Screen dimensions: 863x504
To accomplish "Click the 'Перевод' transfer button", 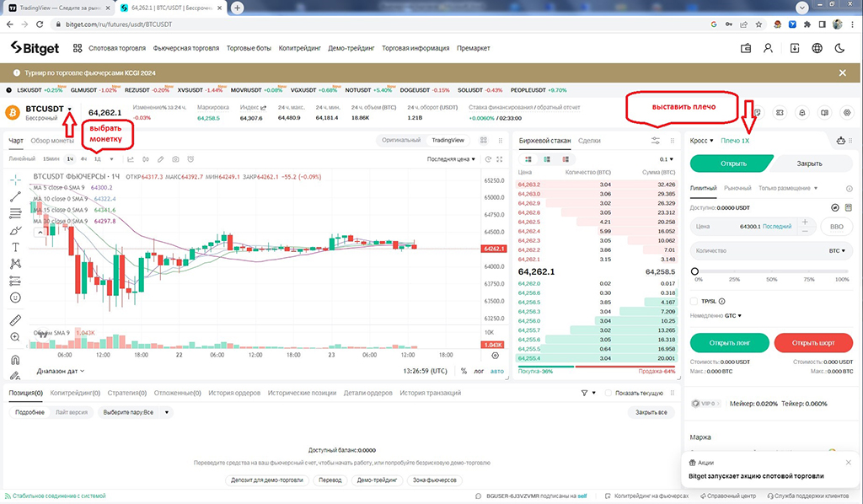I will coord(330,480).
